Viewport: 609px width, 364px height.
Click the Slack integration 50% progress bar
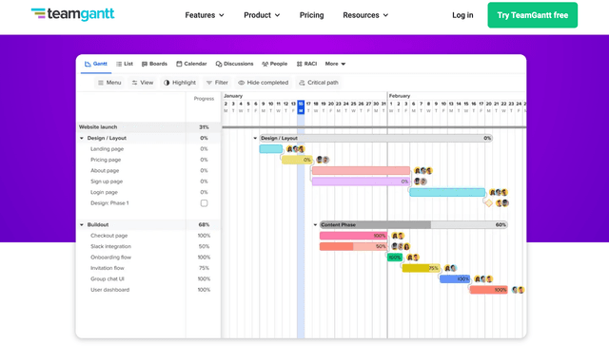[353, 246]
